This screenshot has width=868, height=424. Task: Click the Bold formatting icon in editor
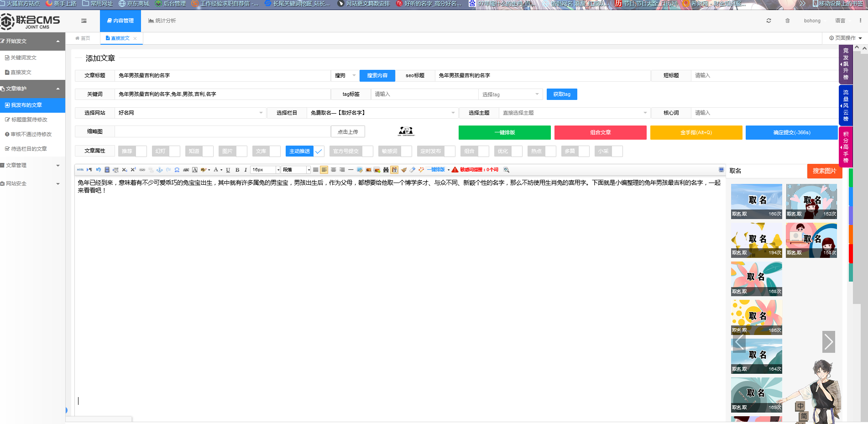click(x=237, y=170)
